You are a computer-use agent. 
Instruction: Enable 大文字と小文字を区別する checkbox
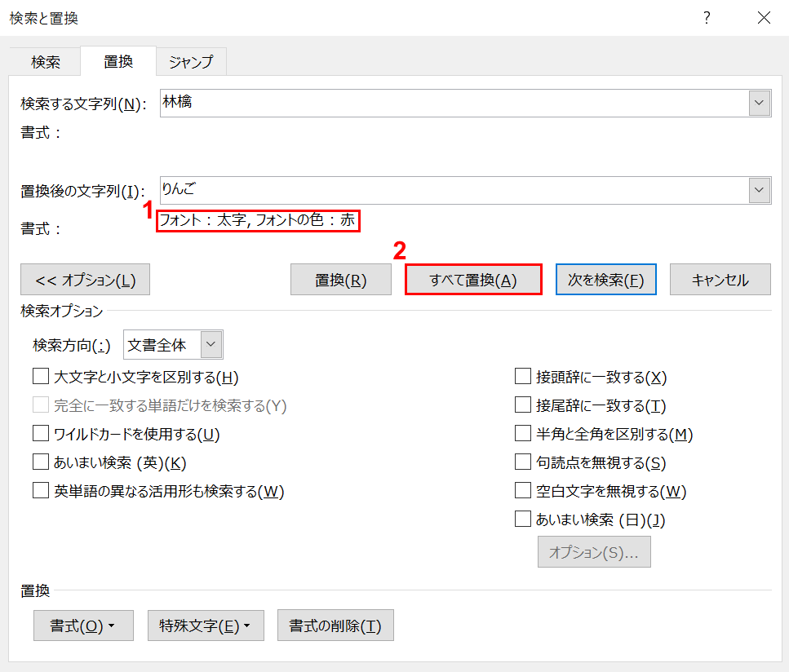(41, 377)
